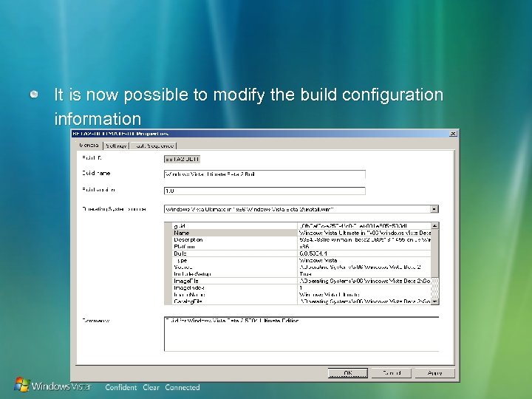Click the Windows Vista logo on slide

pos(52,385)
